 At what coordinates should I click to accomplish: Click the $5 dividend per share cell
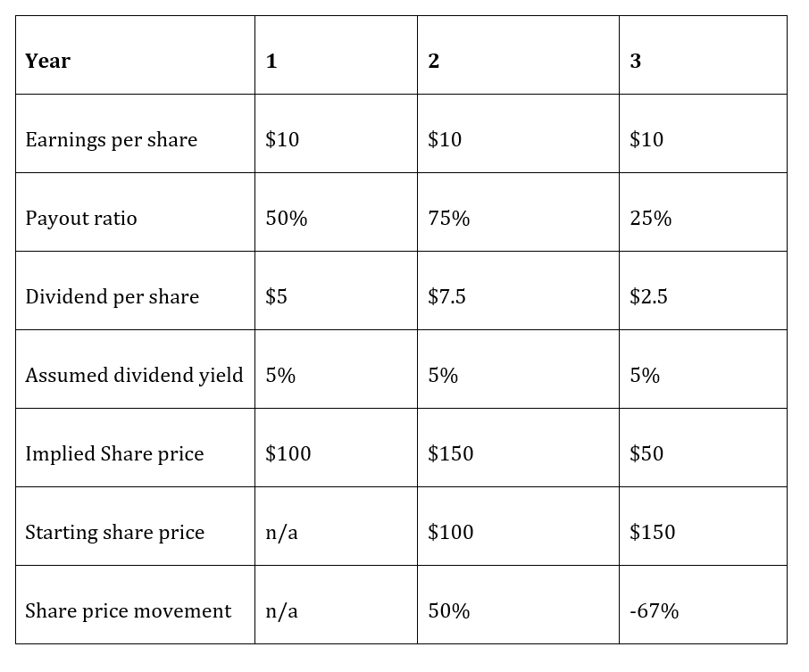pos(277,297)
